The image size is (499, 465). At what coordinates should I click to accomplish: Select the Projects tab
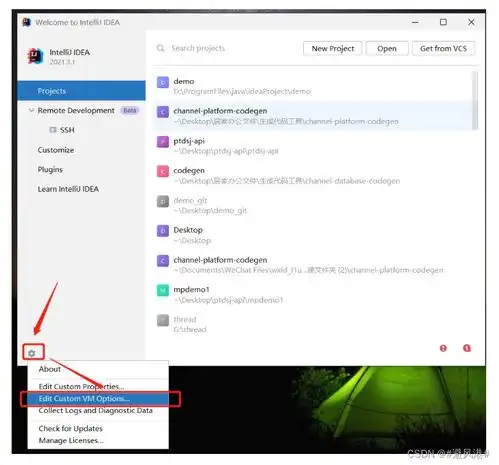(81, 91)
